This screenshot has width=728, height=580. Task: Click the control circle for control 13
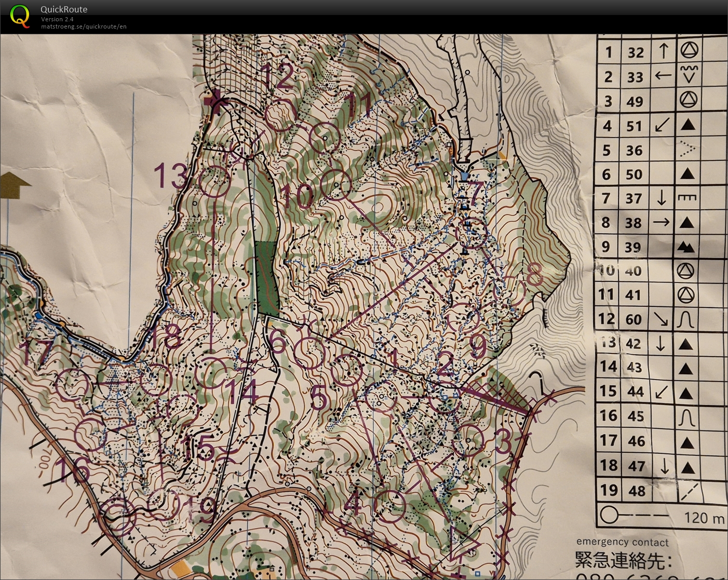(215, 182)
